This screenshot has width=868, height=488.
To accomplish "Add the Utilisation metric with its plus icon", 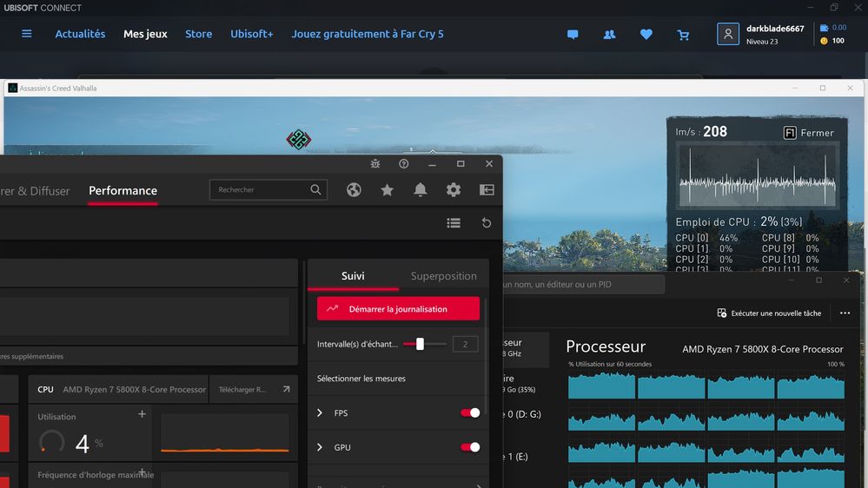I will [x=142, y=414].
